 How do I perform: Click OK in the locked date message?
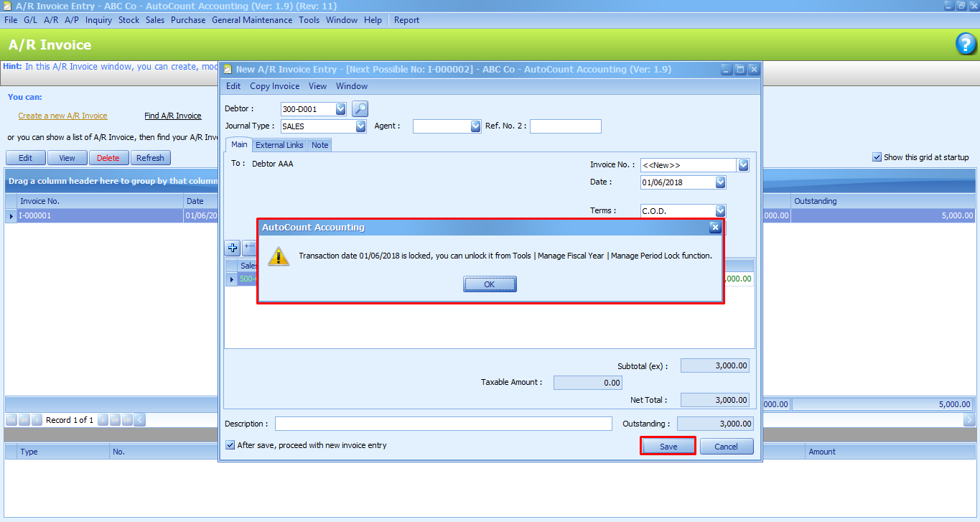(x=490, y=284)
